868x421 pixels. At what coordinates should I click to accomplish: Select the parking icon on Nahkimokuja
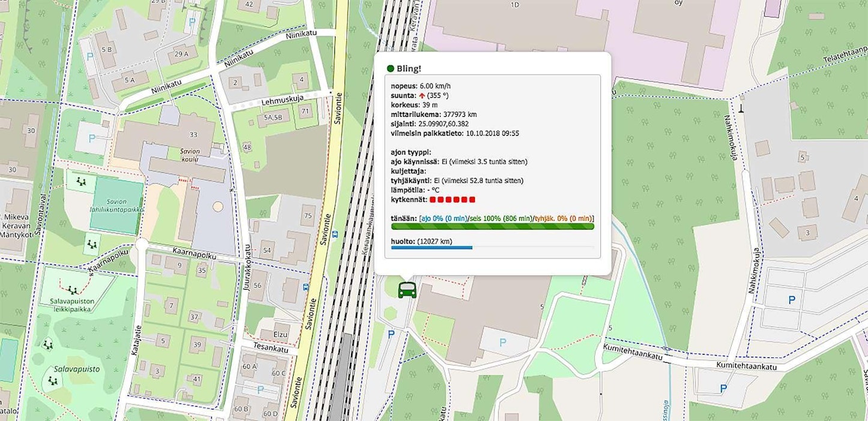tap(792, 300)
